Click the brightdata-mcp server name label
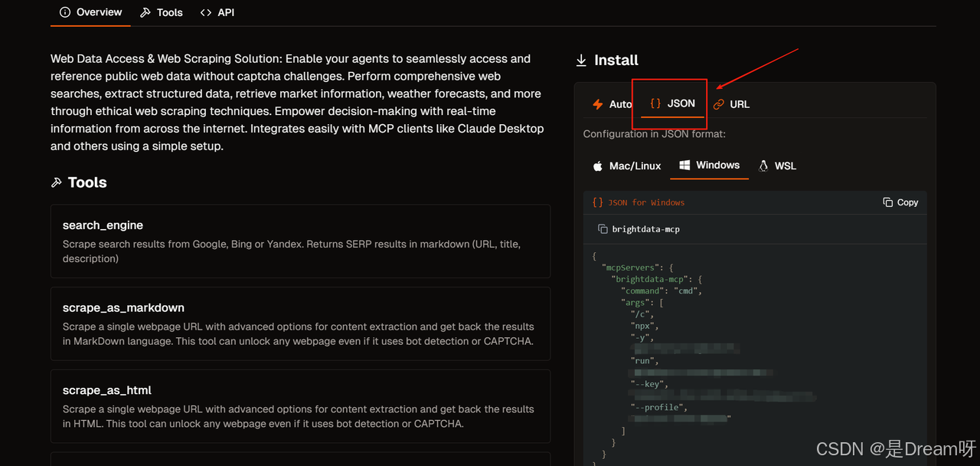 tap(645, 229)
